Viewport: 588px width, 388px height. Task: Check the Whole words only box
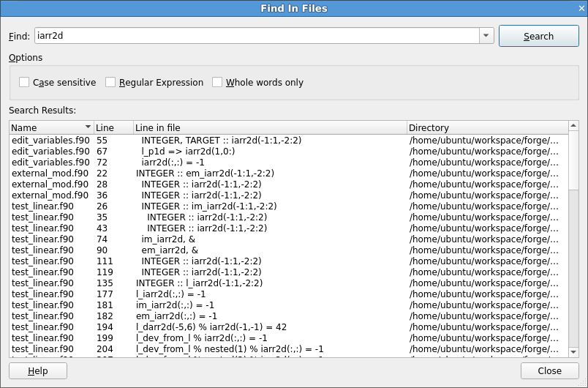[218, 83]
